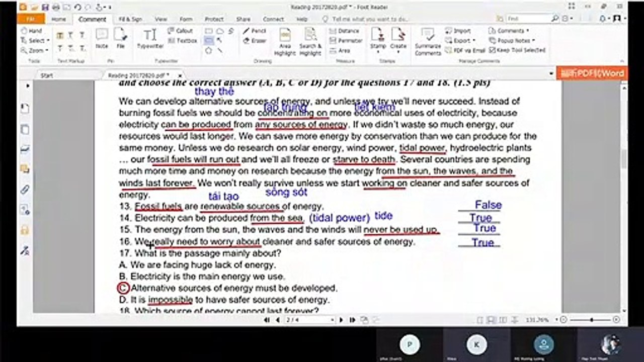
Task: Expand the Popup Notes dropdown
Action: coord(533,41)
